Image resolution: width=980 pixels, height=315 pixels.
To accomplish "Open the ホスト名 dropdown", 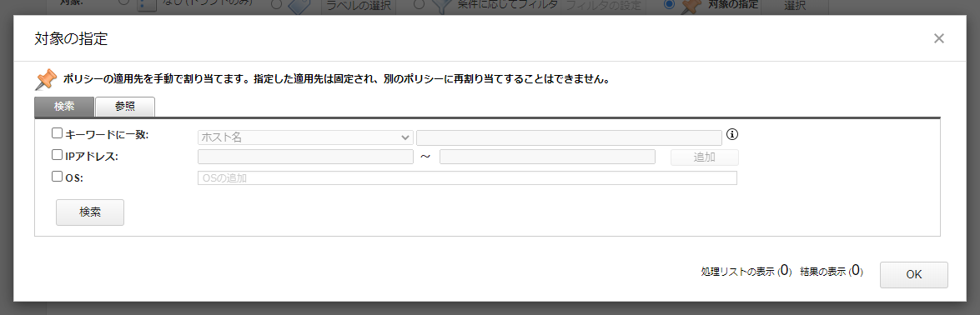I will pyautogui.click(x=305, y=137).
